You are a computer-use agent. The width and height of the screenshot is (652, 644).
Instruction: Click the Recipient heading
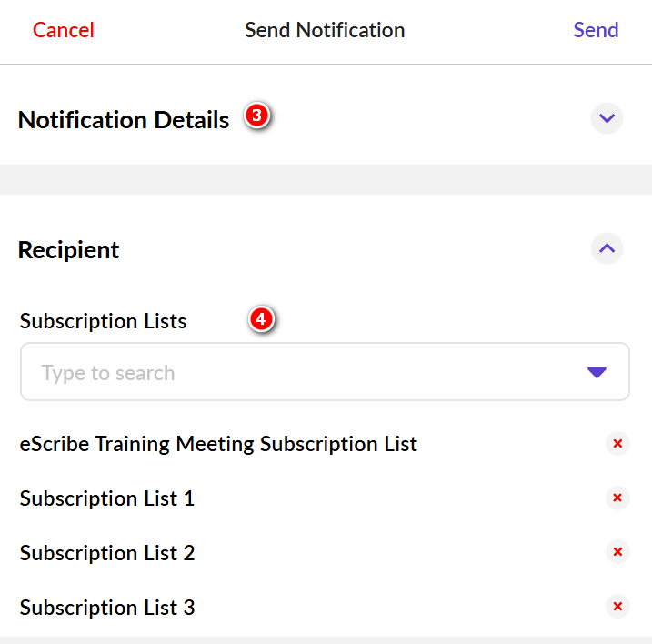(69, 249)
